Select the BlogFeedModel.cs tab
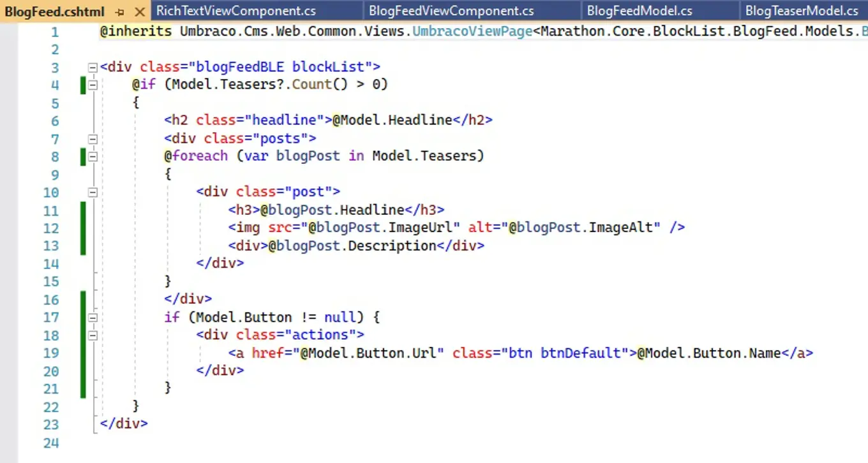868x463 pixels. [x=639, y=10]
